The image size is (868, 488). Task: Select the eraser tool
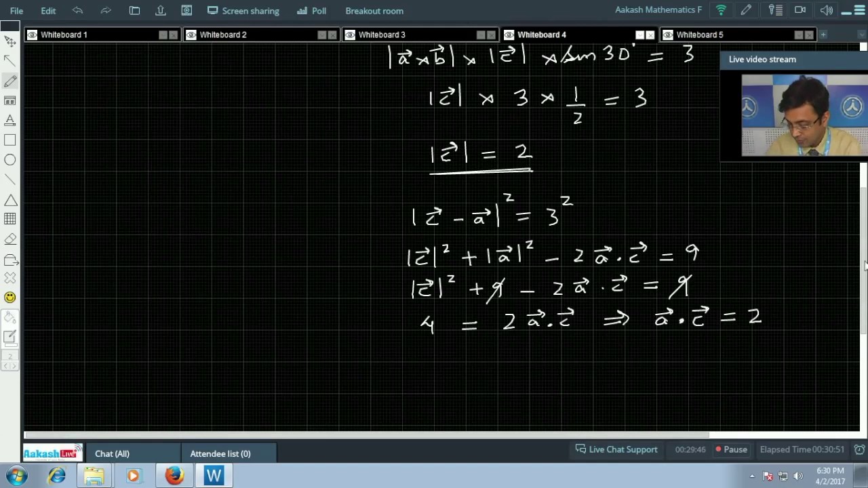tap(9, 239)
